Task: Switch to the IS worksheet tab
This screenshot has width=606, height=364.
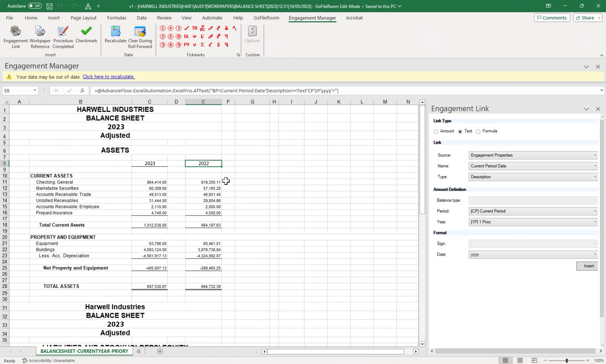Action: point(138,351)
